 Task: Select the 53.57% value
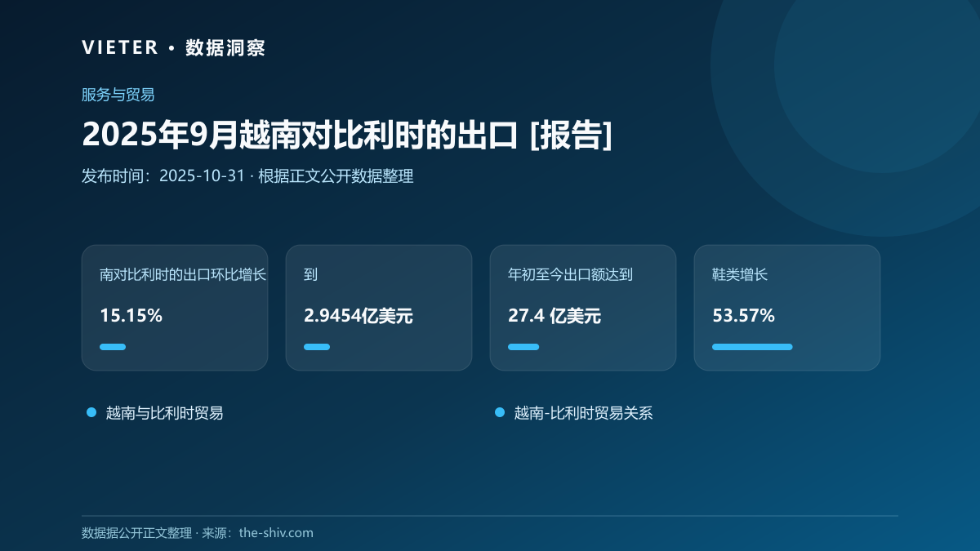pyautogui.click(x=743, y=315)
